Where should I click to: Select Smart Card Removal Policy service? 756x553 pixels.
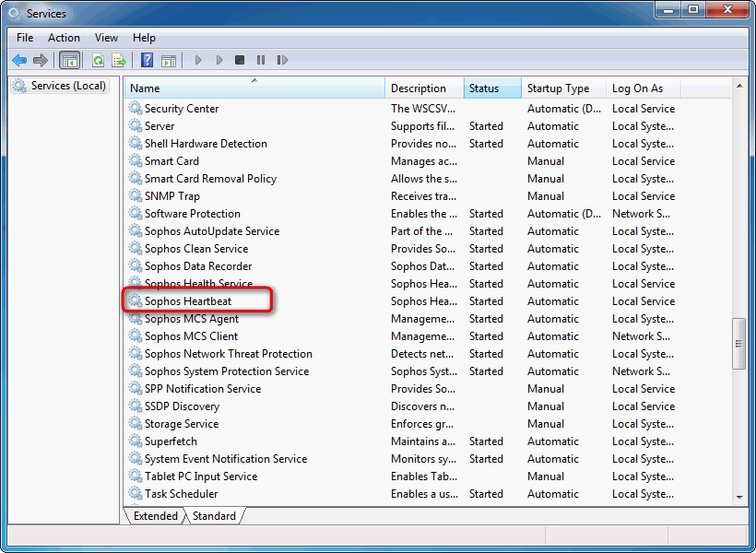[211, 179]
